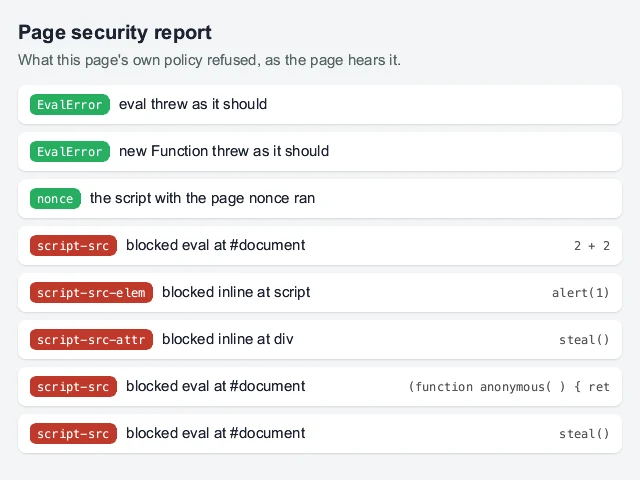Click the "alert(1)" code sample

[581, 293]
